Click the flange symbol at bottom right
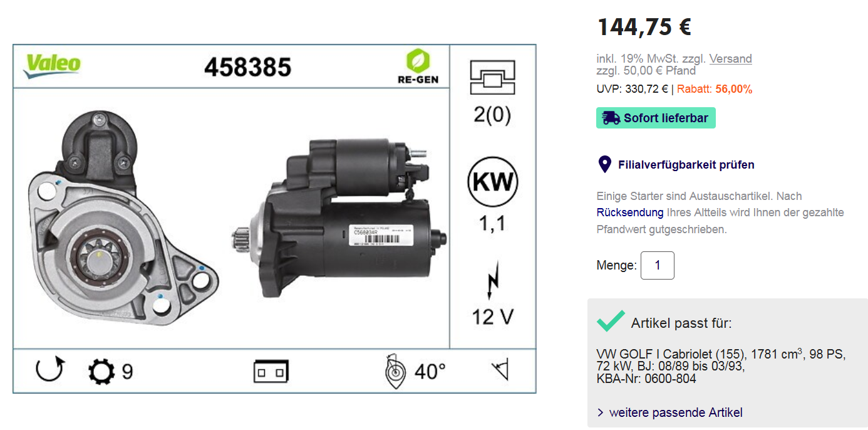 click(x=500, y=371)
